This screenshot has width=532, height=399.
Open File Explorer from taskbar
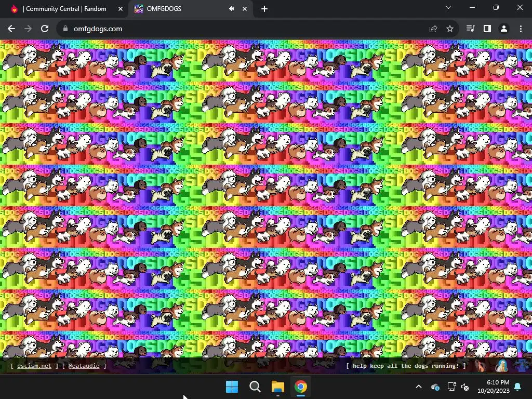(x=277, y=387)
